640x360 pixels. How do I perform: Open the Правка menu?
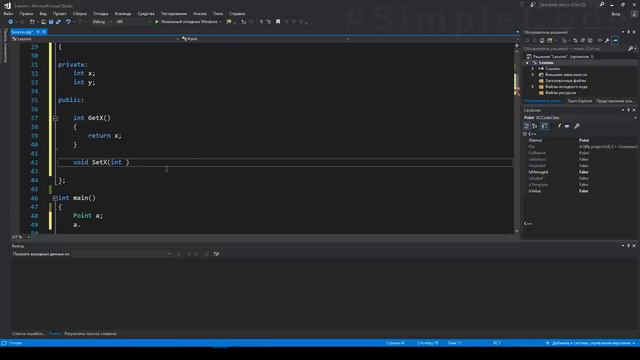coord(26,13)
